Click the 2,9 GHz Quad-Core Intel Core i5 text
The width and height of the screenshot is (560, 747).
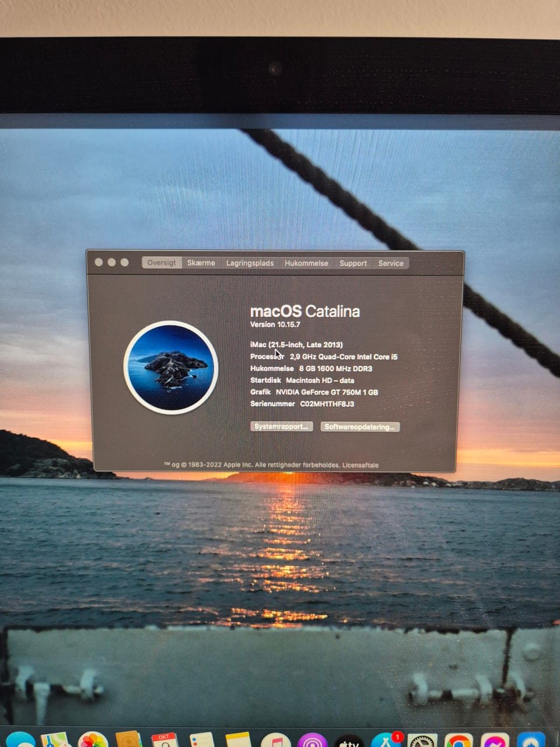click(344, 357)
